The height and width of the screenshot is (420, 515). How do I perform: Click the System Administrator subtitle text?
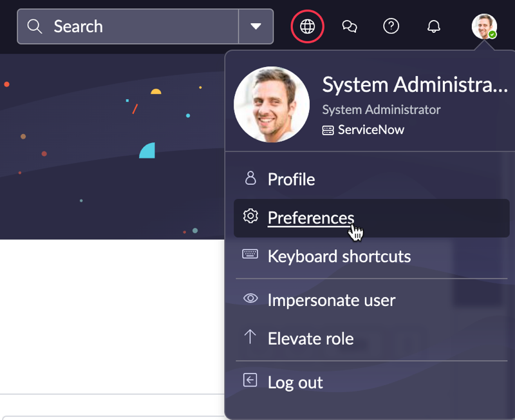381,110
